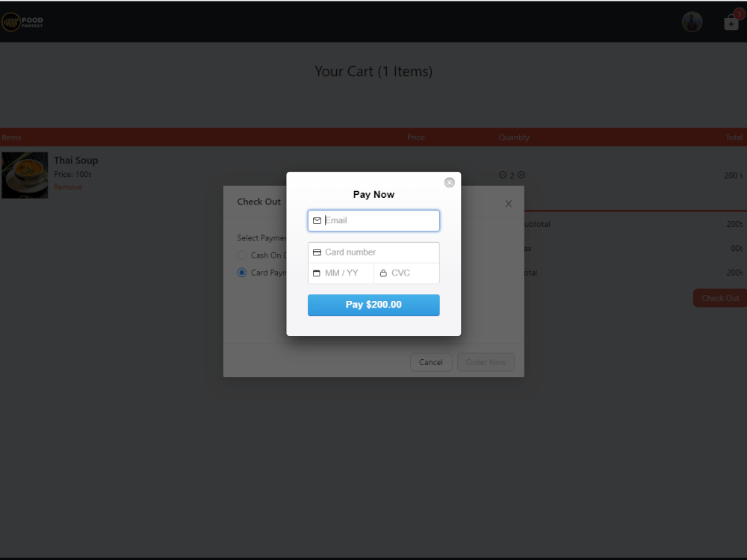Remove Thai Soup from the cart

pos(68,187)
